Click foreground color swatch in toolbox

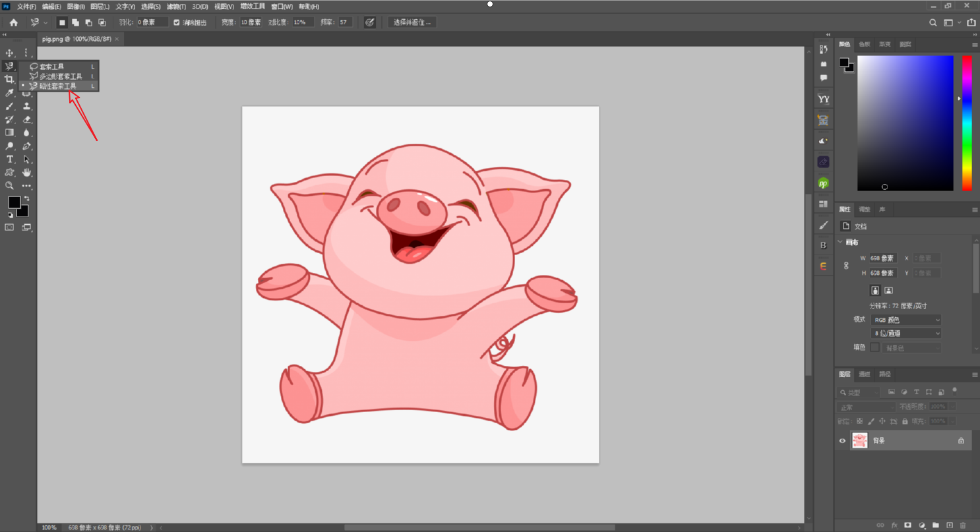(14, 202)
